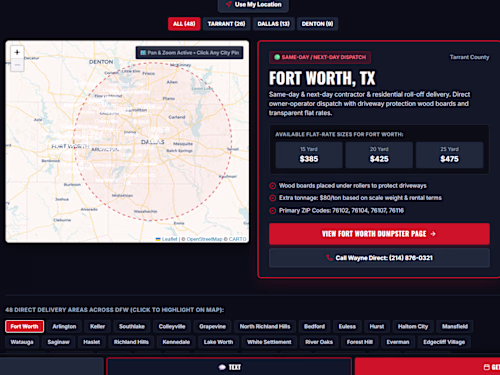Highlight Arlington city chip
The image size is (500, 375).
(64, 327)
